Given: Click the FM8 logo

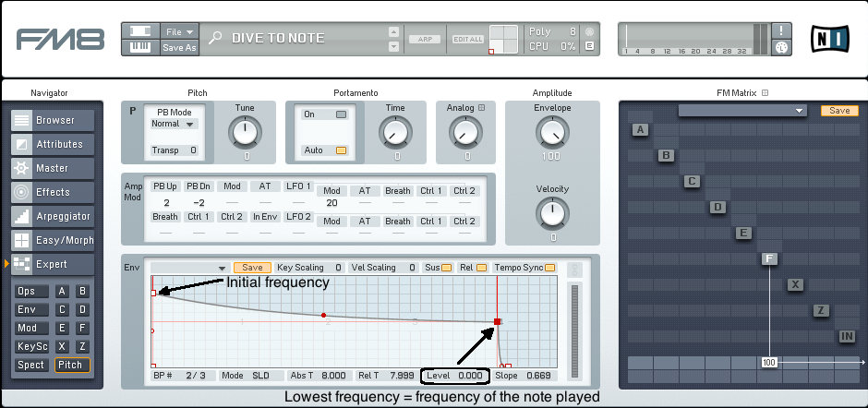Looking at the screenshot, I should point(60,39).
